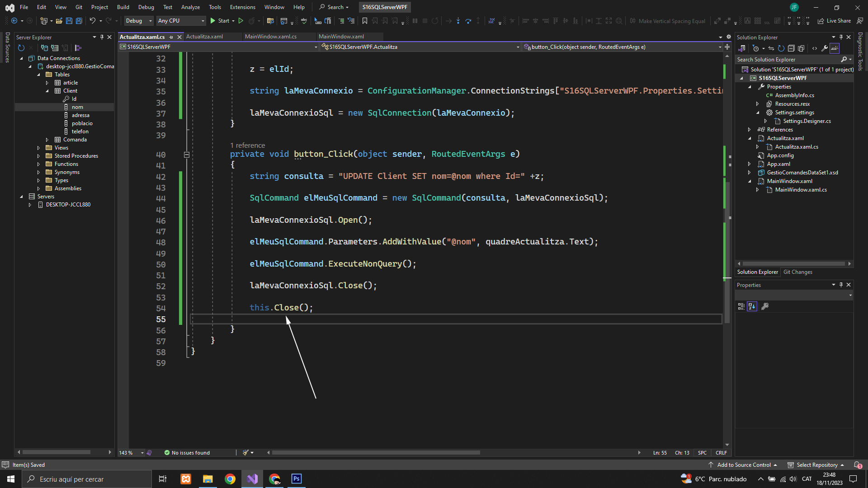Toggle auto-hide pin on Server Explorer panel
868x488 pixels.
(102, 37)
